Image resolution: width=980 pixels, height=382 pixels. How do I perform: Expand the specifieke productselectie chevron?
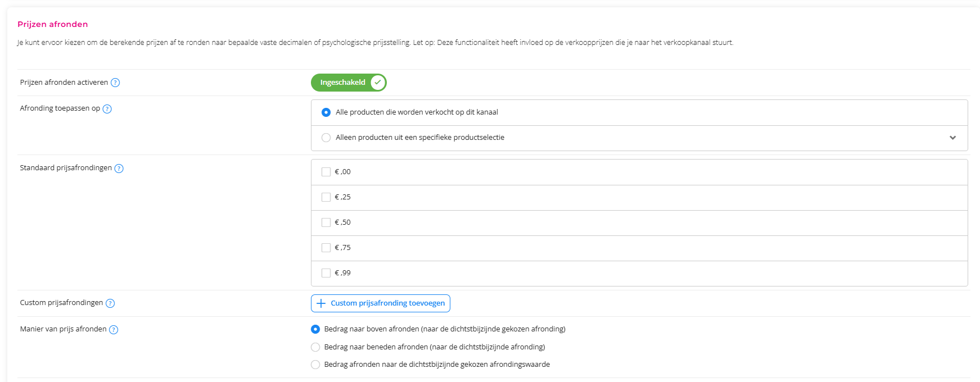pyautogui.click(x=952, y=138)
